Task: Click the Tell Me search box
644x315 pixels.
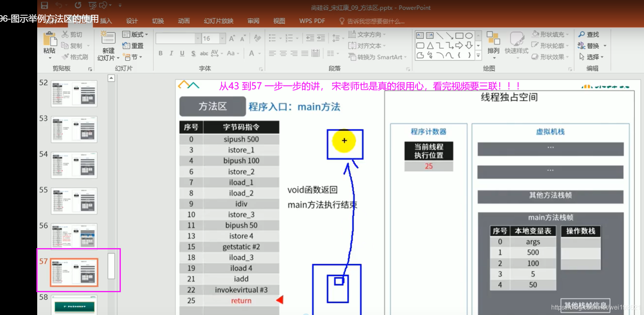Action: tap(372, 21)
